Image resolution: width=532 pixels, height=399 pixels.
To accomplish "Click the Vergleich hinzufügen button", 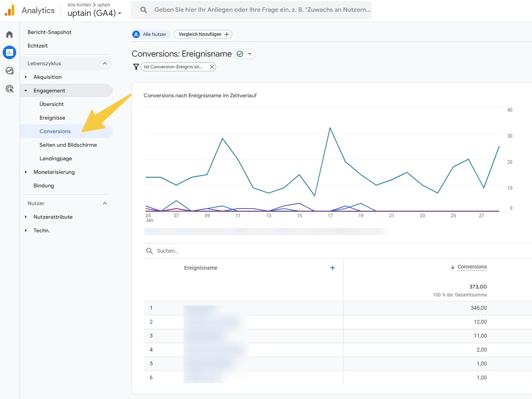I will pyautogui.click(x=202, y=34).
